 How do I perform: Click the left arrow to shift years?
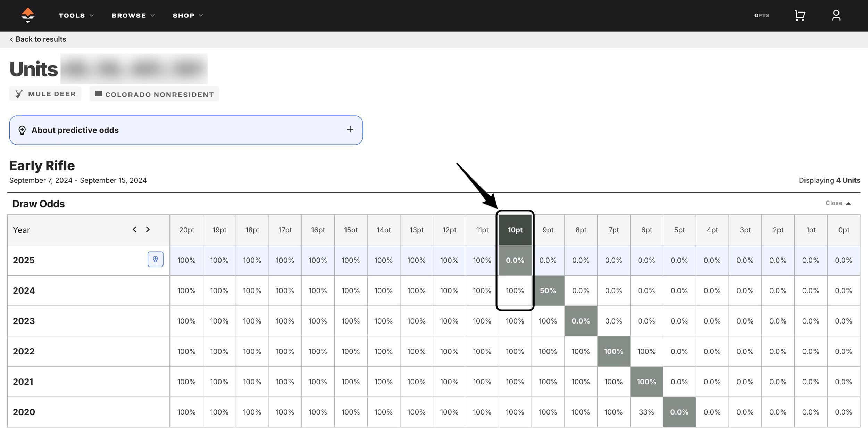coord(135,229)
